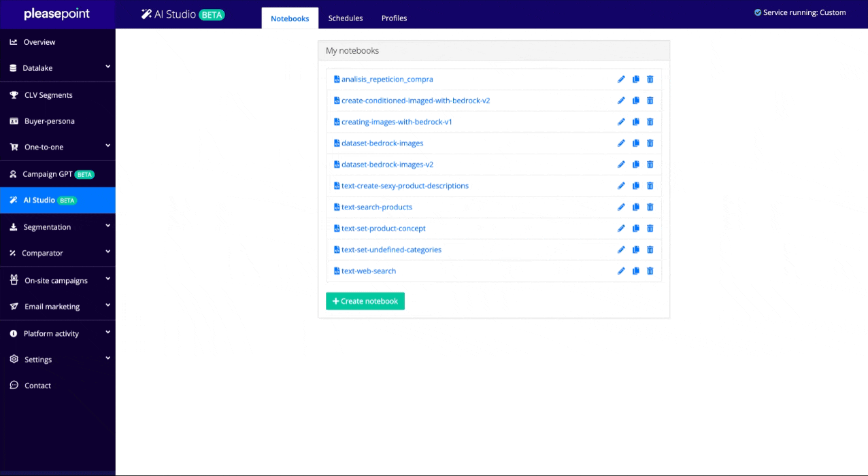Delete the text-create-sexy-product-descriptions notebook
This screenshot has width=868, height=476.
(x=650, y=186)
